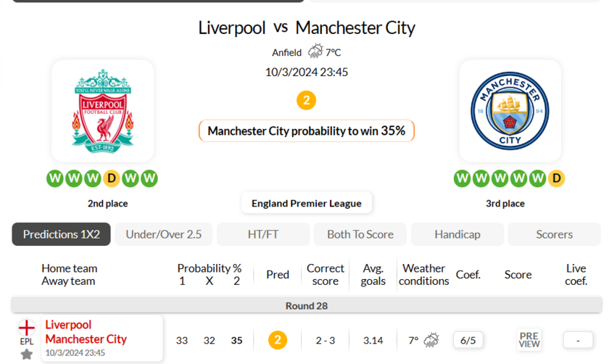609x364 pixels.
Task: Click the orange Pred 2 circle in table row
Action: pyautogui.click(x=278, y=340)
